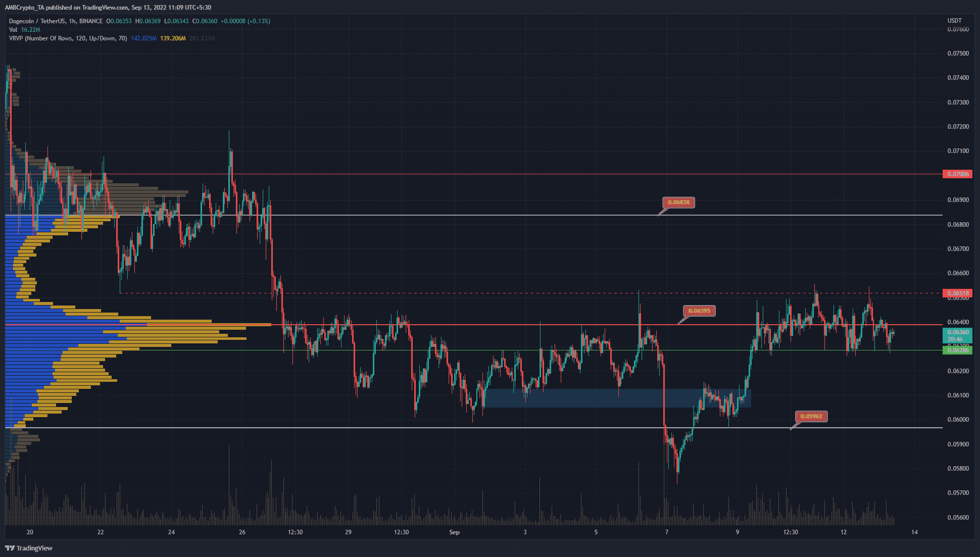Click the 0.07400 price scale tick
This screenshot has height=557, width=980.
pos(958,78)
